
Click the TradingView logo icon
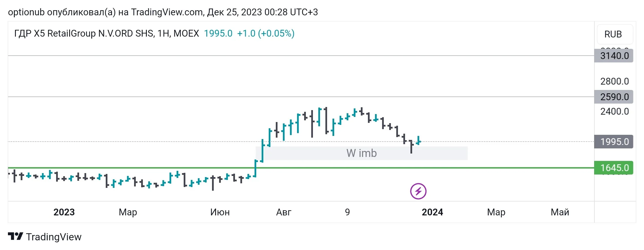(x=15, y=236)
